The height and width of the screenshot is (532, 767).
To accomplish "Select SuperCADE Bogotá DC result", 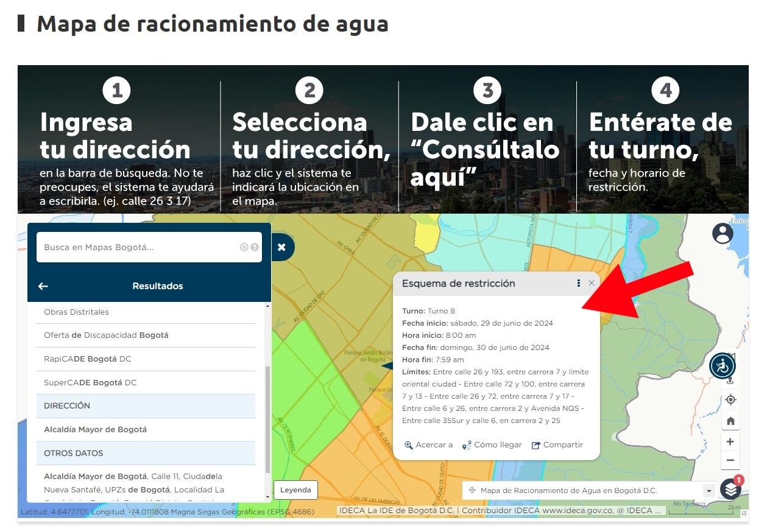I will (90, 383).
